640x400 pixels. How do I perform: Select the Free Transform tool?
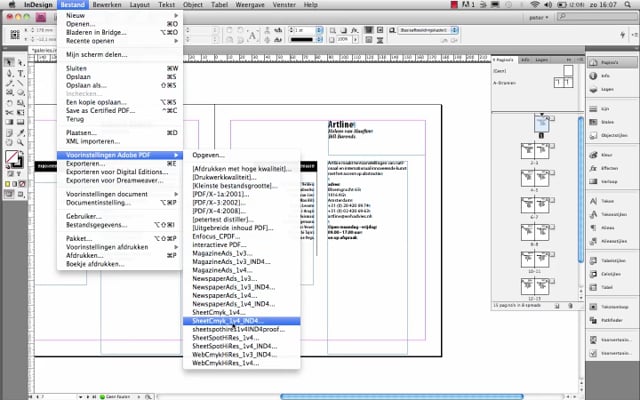pyautogui.click(x=20, y=112)
